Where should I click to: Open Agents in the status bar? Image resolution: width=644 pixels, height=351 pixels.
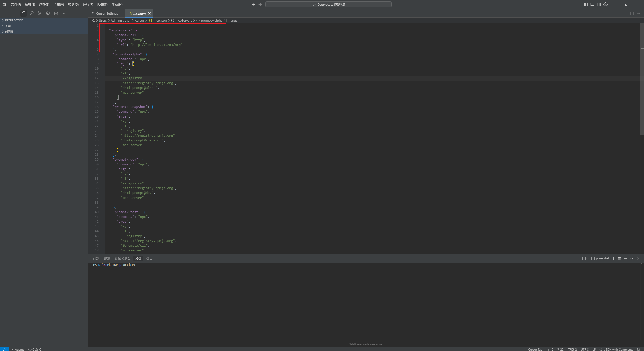(x=17, y=349)
